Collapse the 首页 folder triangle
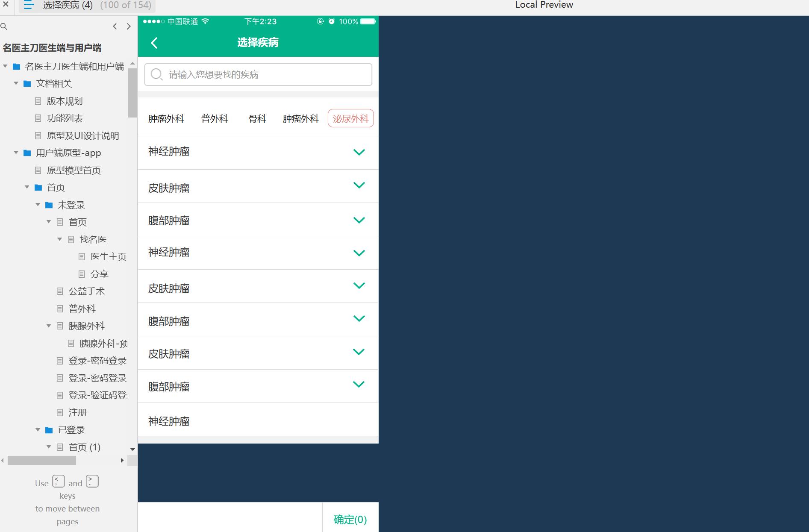This screenshot has height=532, width=809. (27, 187)
